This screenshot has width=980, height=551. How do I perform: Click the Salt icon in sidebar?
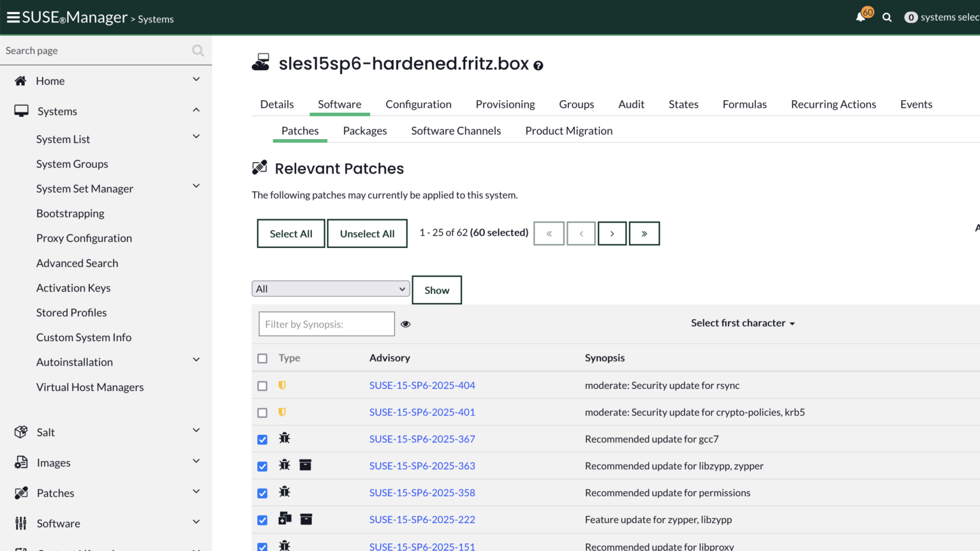(x=21, y=432)
